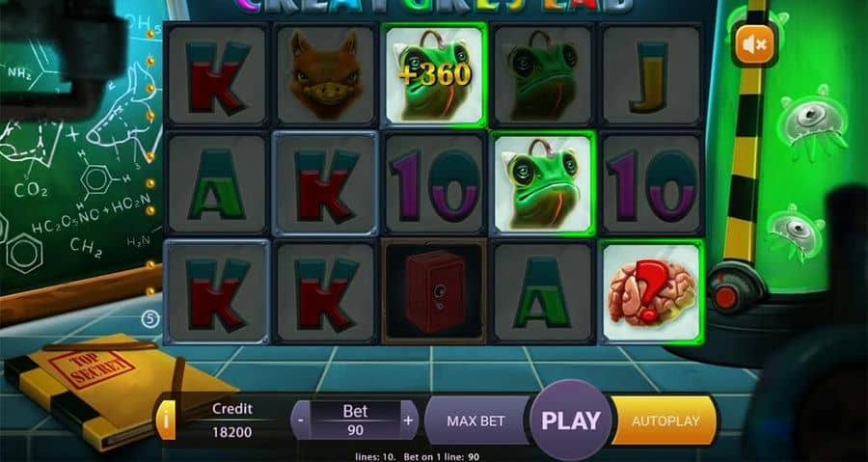Click the MAX BET button
The image size is (868, 462).
pyautogui.click(x=476, y=421)
